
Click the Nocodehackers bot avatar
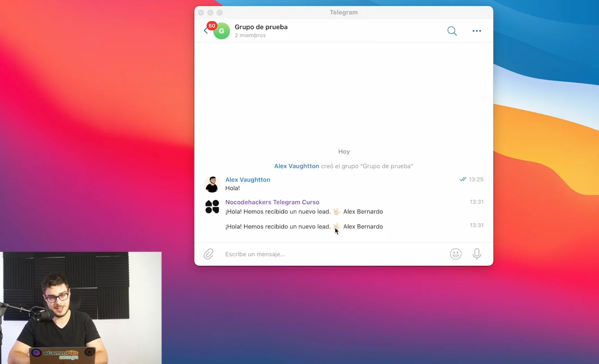click(212, 207)
